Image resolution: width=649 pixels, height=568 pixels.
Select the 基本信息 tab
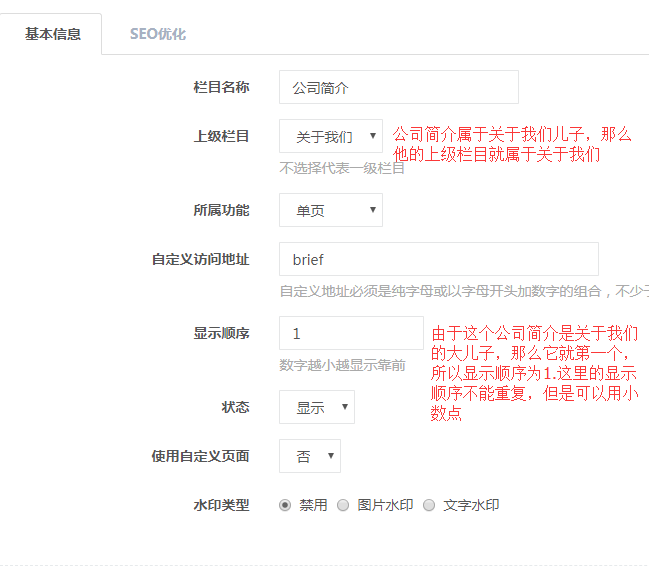pos(53,34)
